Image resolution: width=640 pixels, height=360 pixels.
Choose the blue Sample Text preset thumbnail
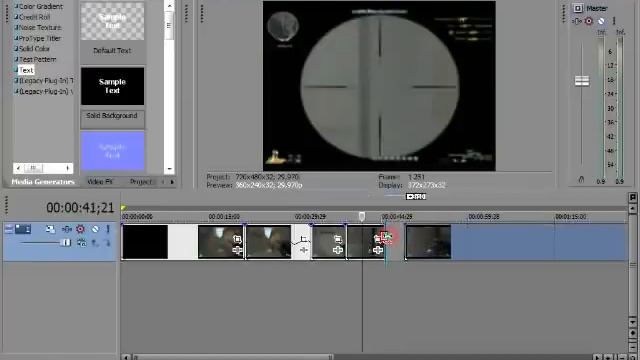pyautogui.click(x=112, y=151)
